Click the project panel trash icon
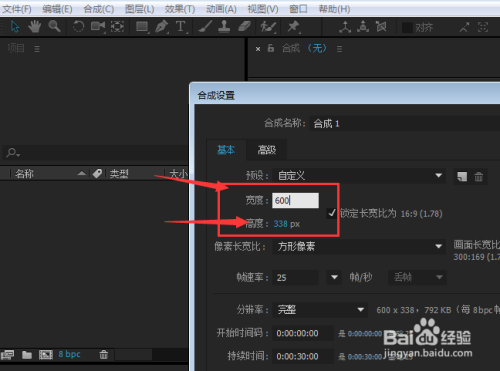500x371 pixels. click(x=104, y=355)
